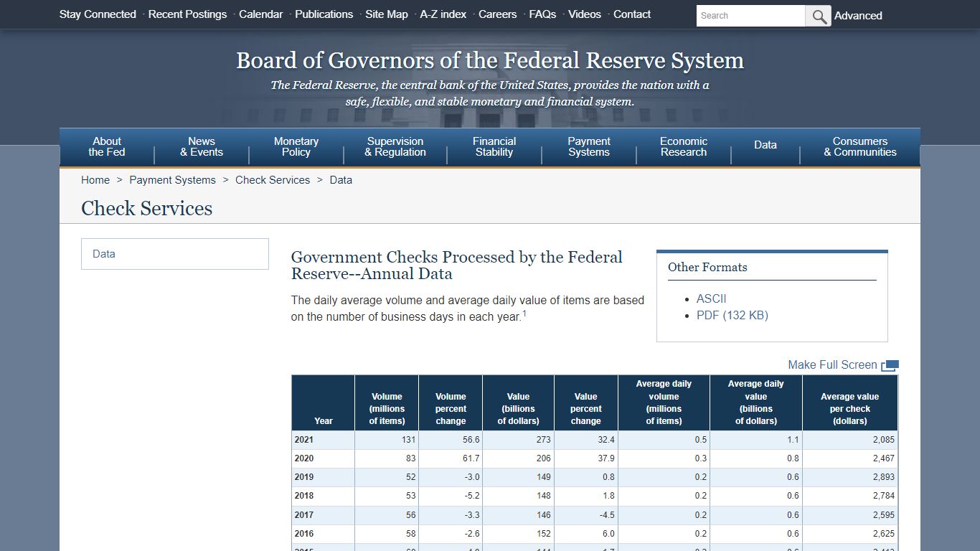Select the 2017 row year cell
This screenshot has width=980, height=551.
tap(324, 515)
